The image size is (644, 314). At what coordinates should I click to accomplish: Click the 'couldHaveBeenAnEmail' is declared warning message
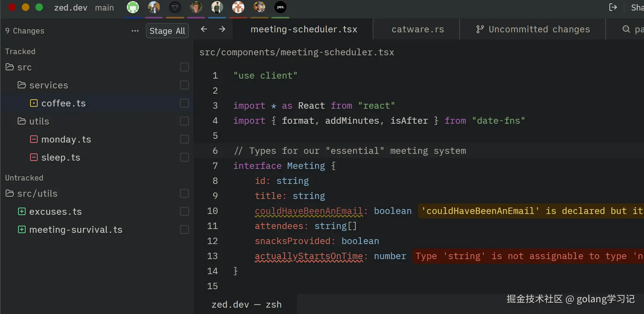coord(531,211)
